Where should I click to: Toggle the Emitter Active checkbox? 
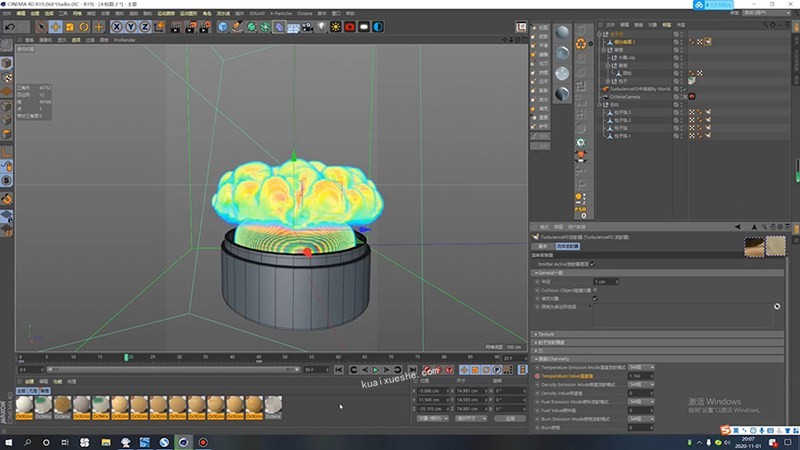pyautogui.click(x=592, y=264)
